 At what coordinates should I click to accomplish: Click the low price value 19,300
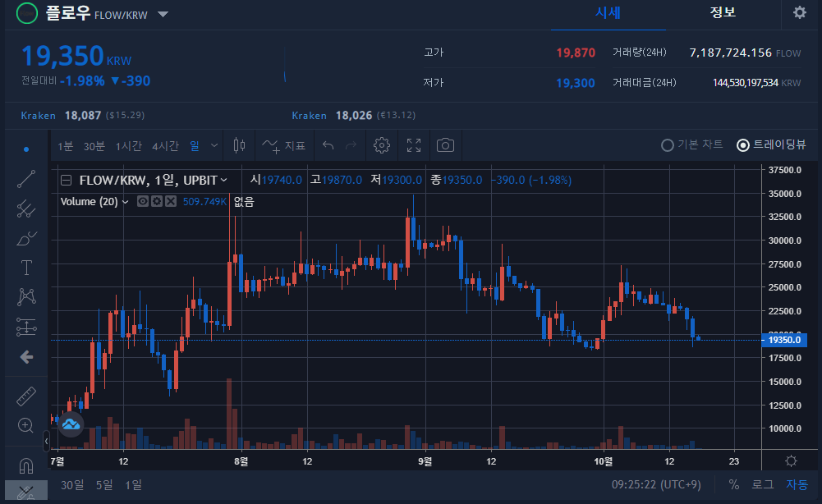575,83
